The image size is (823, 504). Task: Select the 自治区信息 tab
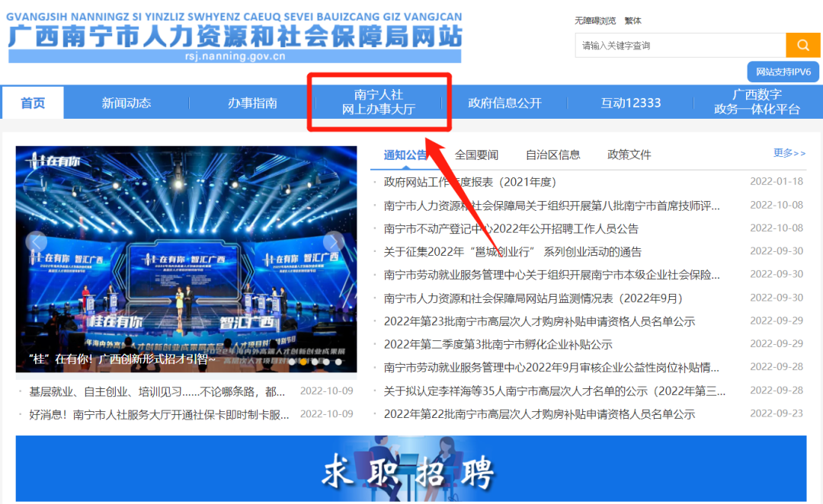(x=552, y=155)
